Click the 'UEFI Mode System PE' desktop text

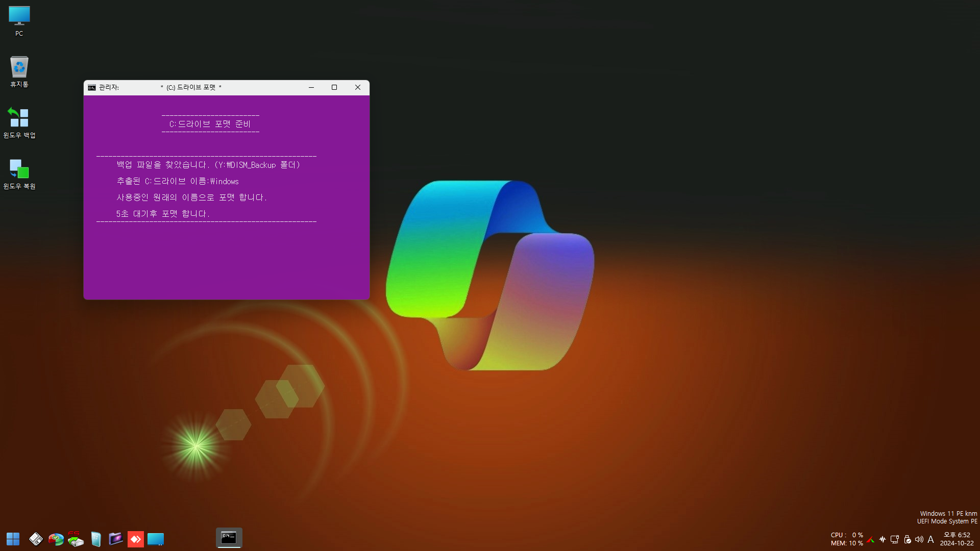[x=947, y=521]
